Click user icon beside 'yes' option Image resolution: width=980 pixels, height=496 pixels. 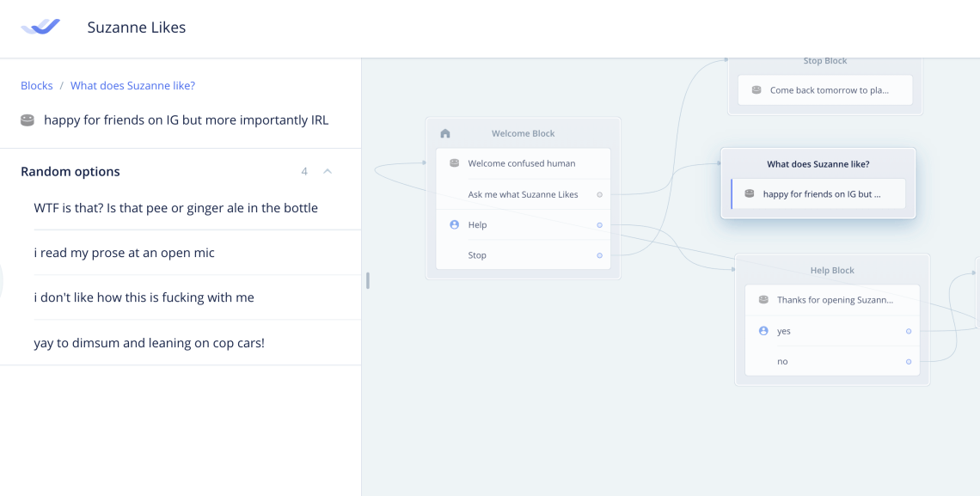(x=763, y=331)
